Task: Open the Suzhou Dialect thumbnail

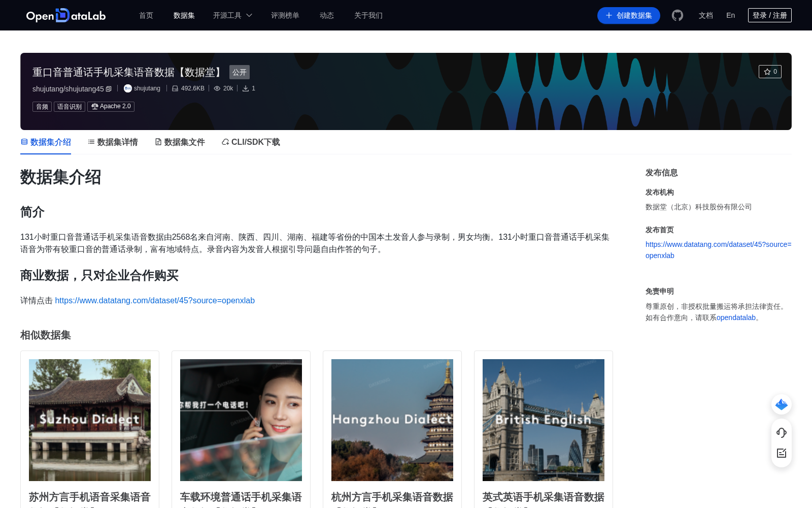Action: coord(90,420)
